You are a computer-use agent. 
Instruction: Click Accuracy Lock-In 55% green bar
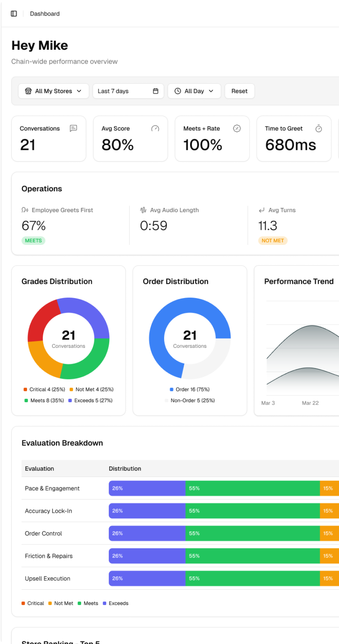tap(253, 511)
